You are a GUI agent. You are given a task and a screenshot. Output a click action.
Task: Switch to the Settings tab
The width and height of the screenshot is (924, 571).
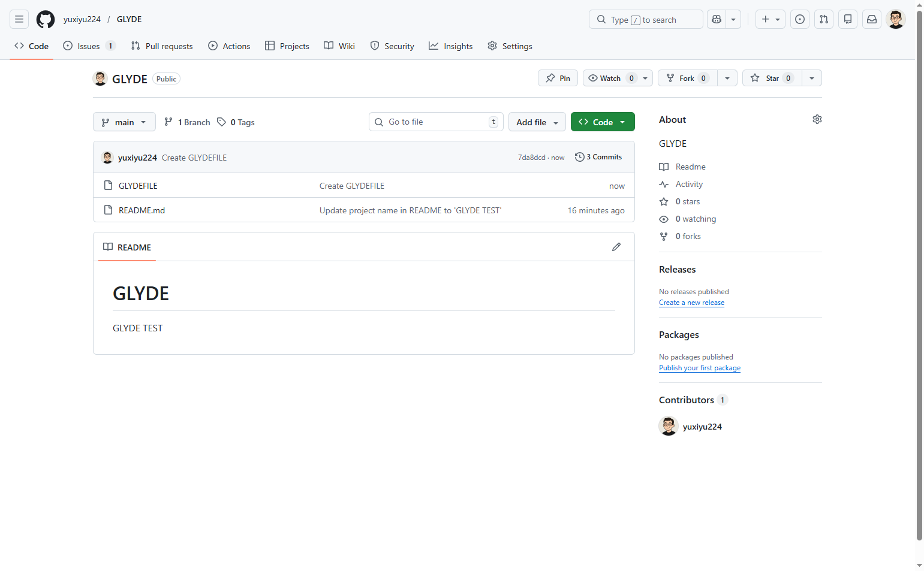click(x=510, y=46)
